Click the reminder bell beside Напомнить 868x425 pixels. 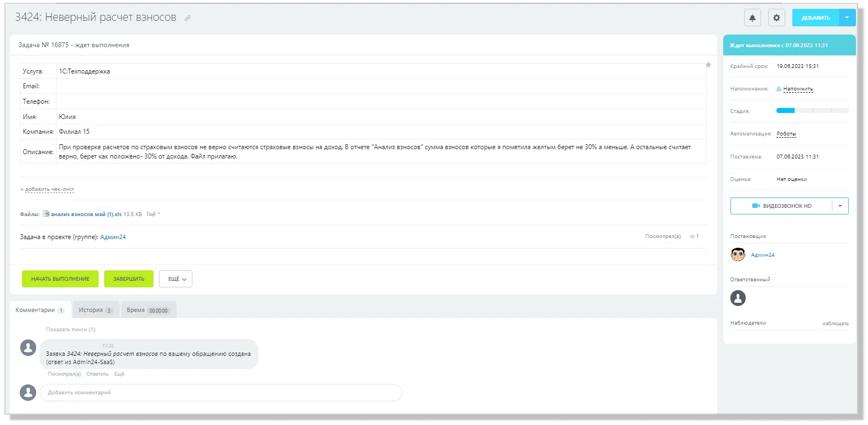click(779, 89)
